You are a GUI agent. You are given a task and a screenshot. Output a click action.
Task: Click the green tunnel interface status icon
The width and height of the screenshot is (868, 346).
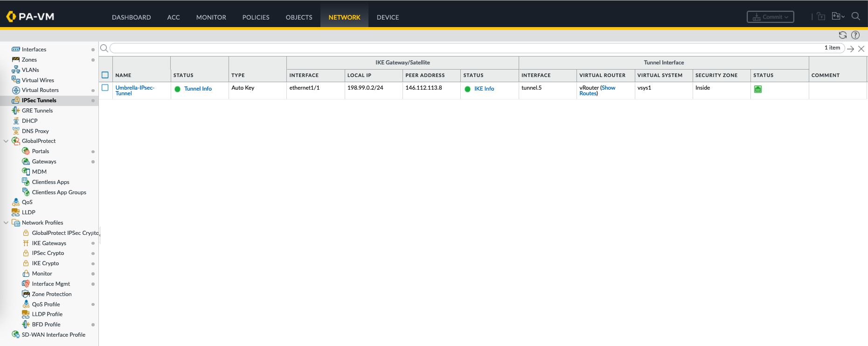coord(758,89)
